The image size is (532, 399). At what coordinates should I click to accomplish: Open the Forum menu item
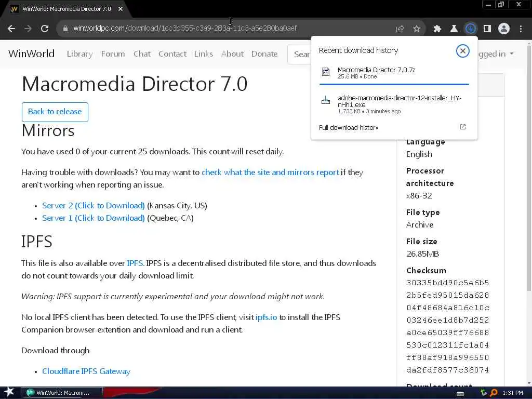pyautogui.click(x=113, y=54)
